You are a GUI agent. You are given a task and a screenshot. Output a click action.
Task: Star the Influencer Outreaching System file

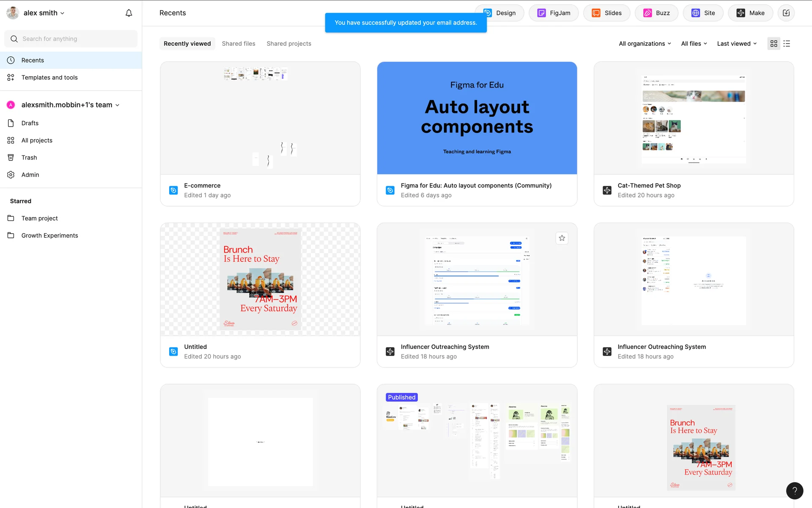tap(562, 238)
